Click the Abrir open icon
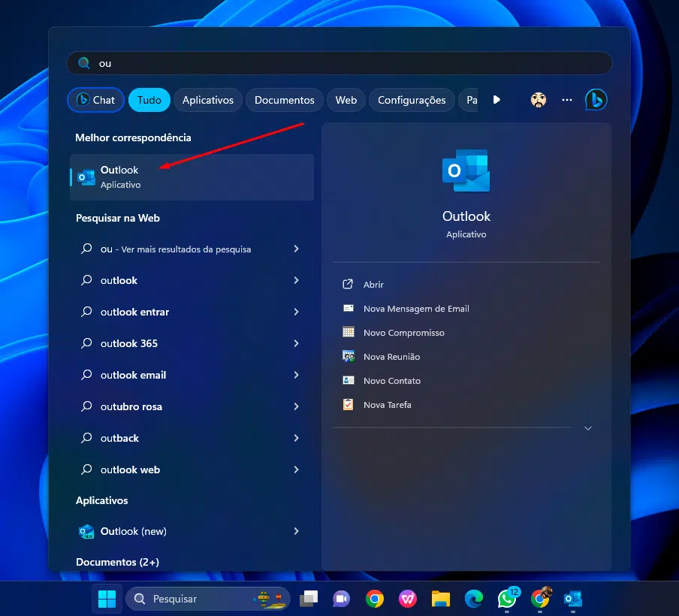The image size is (679, 616). coord(348,284)
